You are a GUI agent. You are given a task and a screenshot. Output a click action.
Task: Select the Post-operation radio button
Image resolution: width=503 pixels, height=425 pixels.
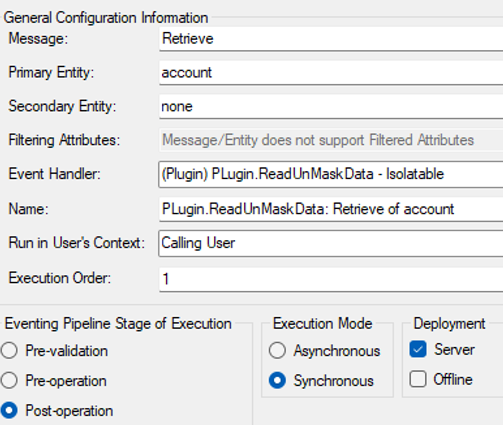point(9,410)
